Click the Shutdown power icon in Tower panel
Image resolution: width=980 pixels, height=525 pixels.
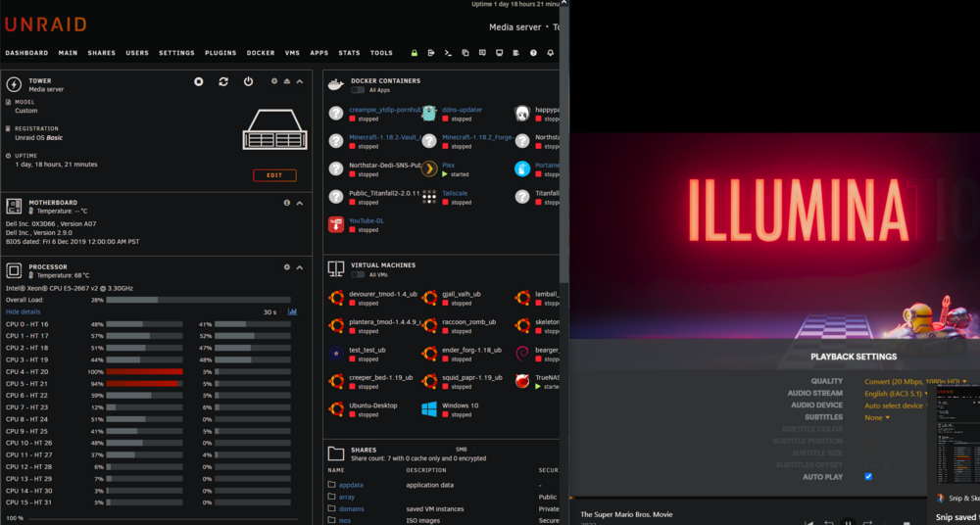click(x=248, y=82)
